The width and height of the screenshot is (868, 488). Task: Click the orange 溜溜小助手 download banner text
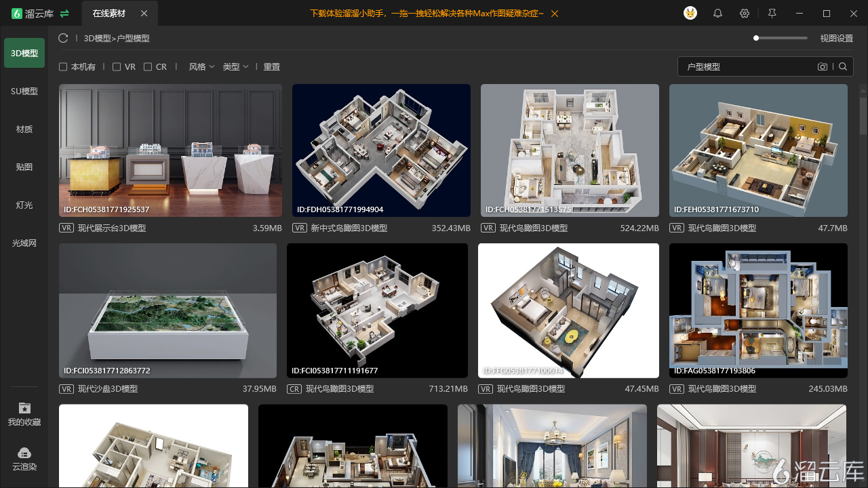pos(427,14)
